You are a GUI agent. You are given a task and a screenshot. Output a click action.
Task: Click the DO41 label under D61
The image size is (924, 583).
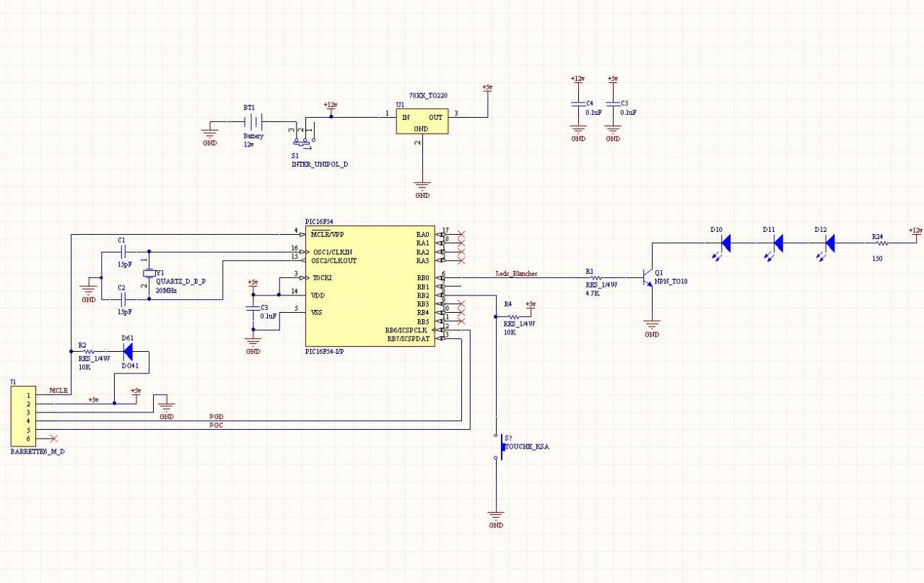(x=129, y=366)
